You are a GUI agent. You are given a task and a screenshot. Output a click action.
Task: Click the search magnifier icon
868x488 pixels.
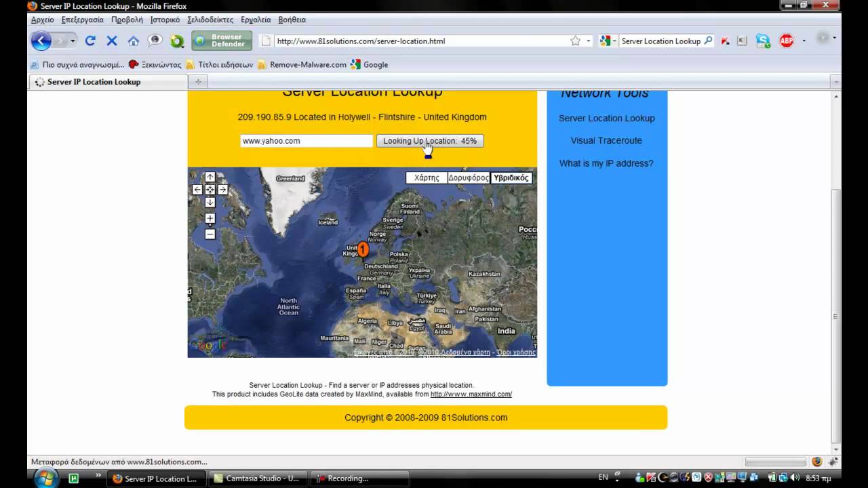tap(709, 41)
